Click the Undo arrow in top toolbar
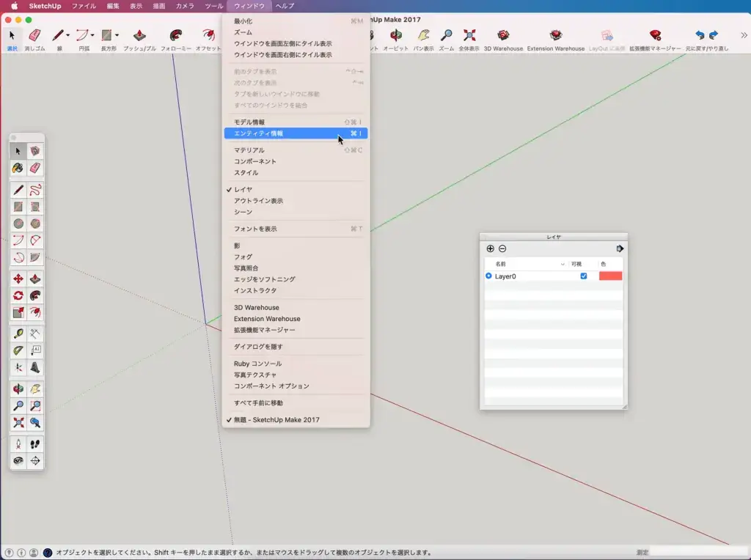 [700, 35]
